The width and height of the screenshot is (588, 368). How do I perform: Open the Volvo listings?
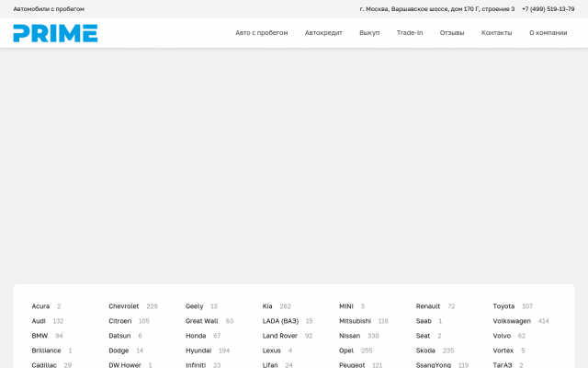(x=502, y=335)
